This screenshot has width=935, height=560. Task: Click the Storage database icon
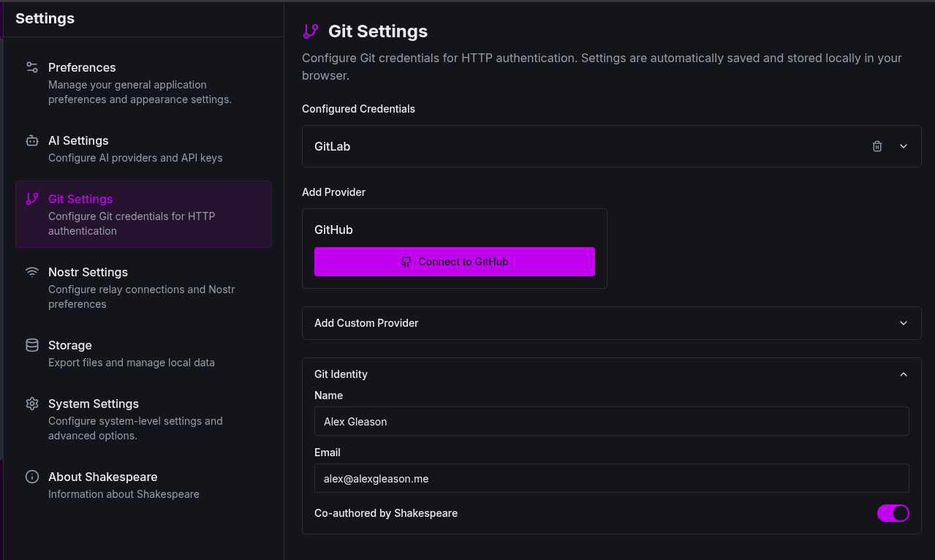tap(32, 345)
